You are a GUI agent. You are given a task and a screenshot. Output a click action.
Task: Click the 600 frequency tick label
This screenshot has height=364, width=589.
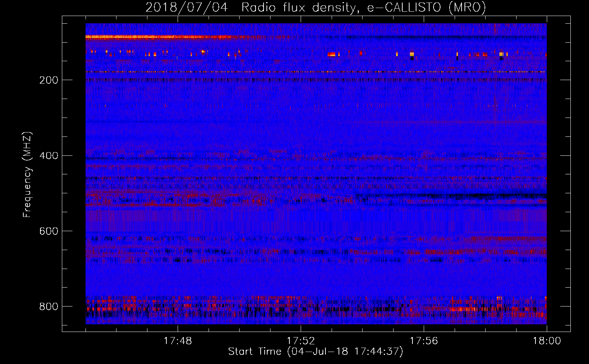coord(49,232)
